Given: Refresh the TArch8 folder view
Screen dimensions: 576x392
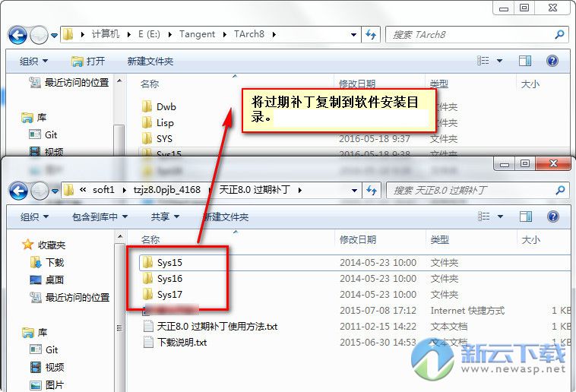Looking at the screenshot, I should 371,34.
